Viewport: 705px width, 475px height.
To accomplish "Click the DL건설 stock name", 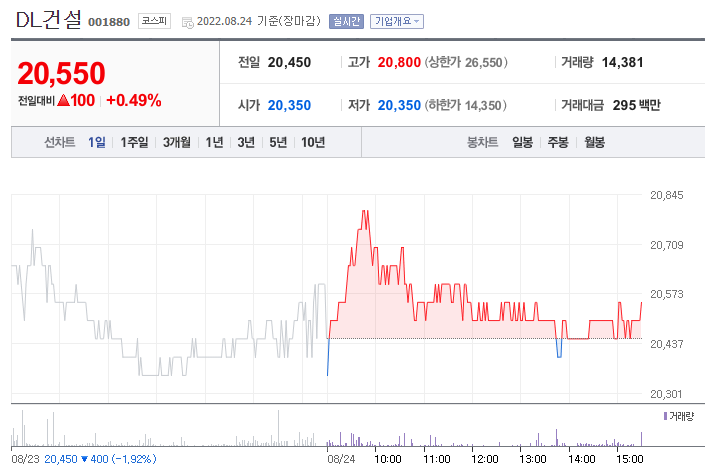I will click(x=49, y=20).
